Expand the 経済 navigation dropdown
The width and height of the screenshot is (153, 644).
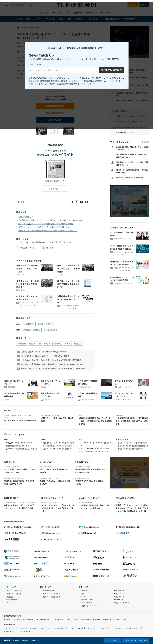coord(62,19)
